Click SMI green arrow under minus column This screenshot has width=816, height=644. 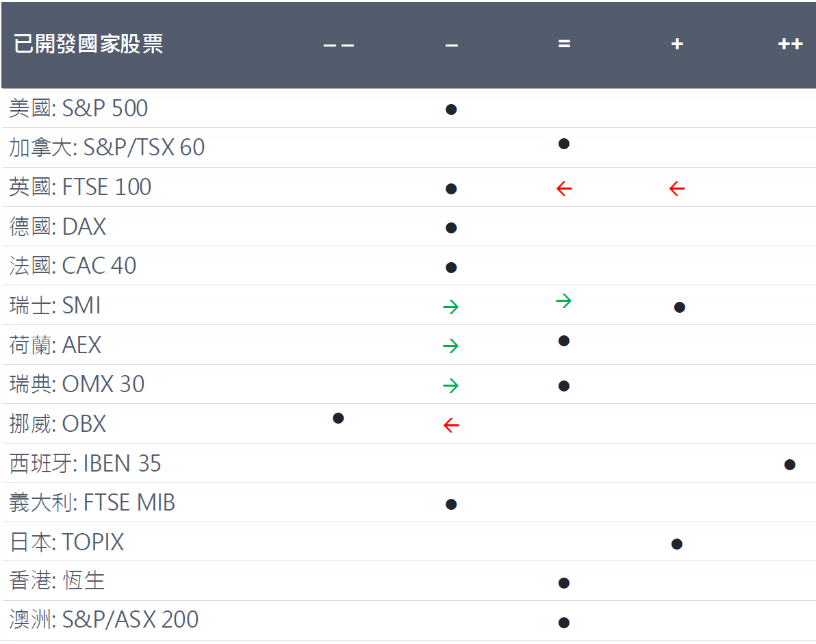pyautogui.click(x=450, y=307)
